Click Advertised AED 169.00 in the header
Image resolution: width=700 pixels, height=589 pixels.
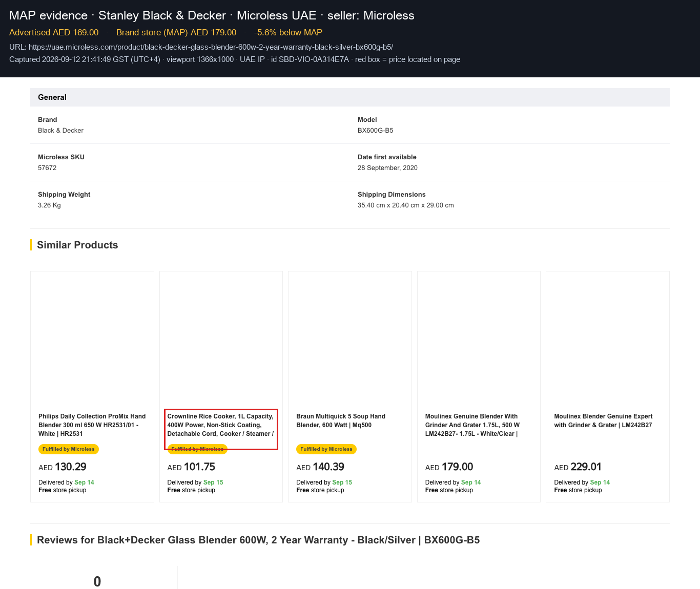click(54, 32)
